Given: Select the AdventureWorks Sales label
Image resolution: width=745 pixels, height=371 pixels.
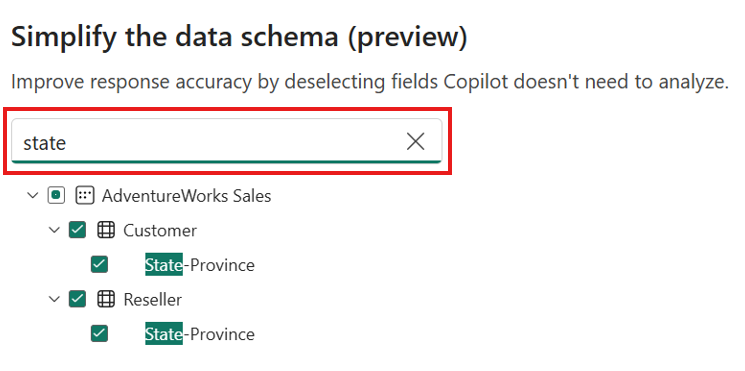Looking at the screenshot, I should point(186,196).
